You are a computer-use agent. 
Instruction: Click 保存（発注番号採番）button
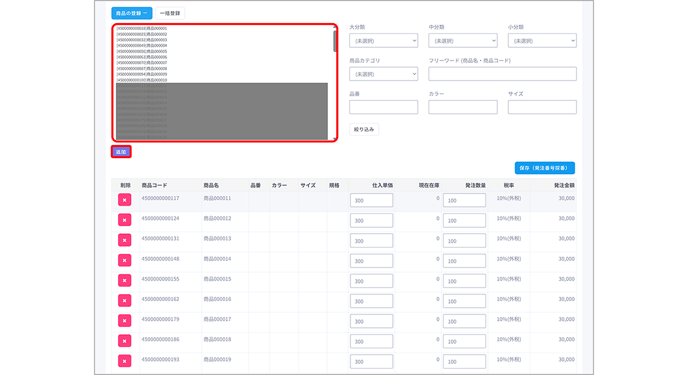coord(545,168)
